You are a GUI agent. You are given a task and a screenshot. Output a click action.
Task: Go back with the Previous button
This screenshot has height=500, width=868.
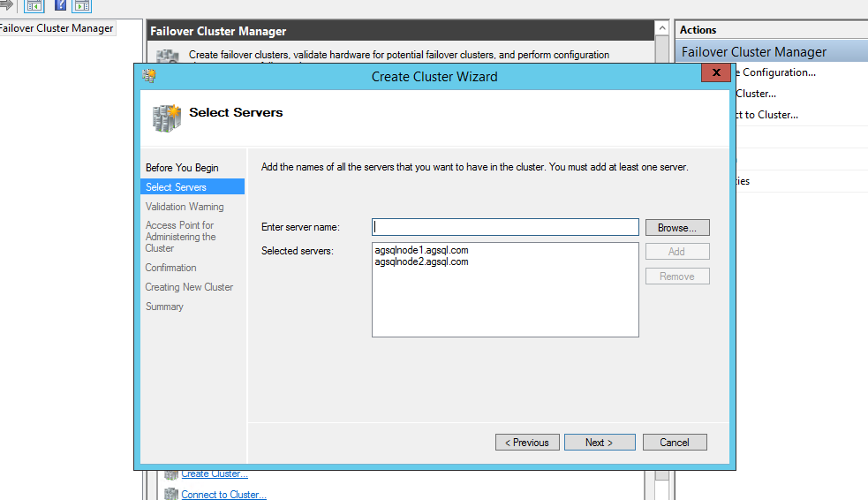click(x=527, y=443)
